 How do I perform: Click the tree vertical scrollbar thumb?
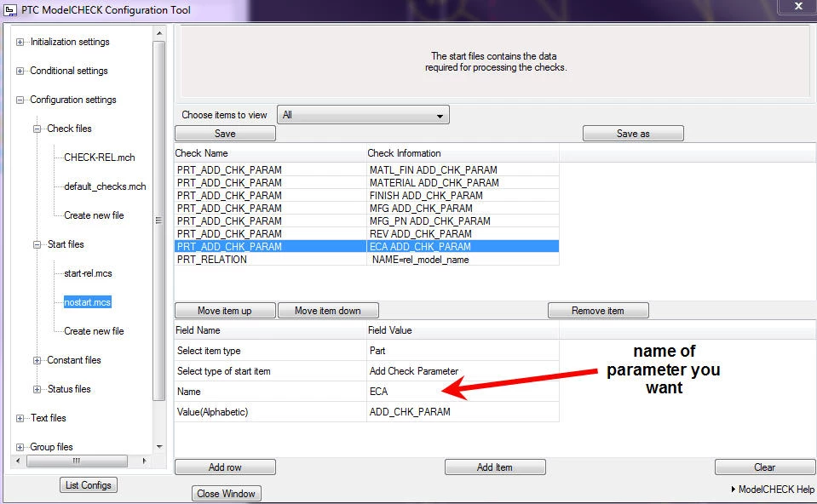(x=159, y=220)
